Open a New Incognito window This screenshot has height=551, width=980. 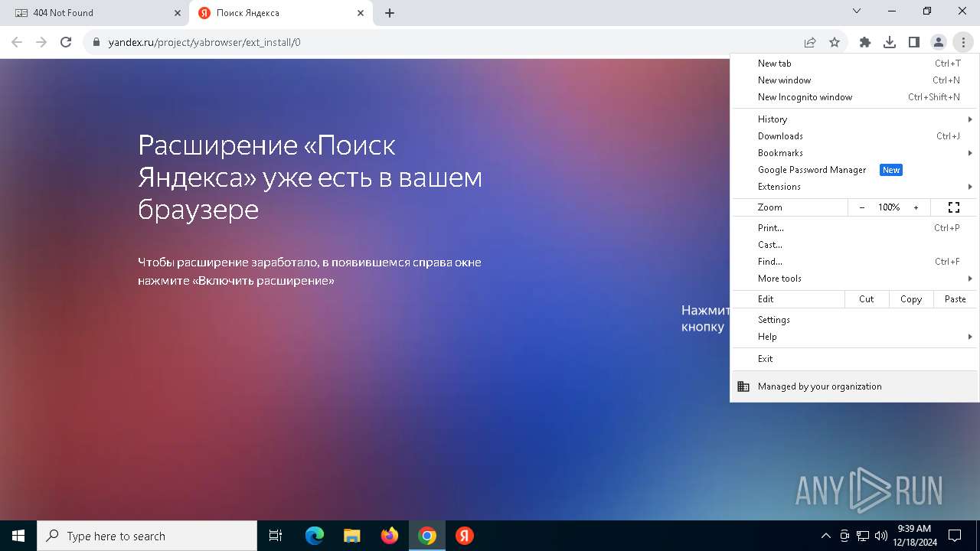pos(854,97)
